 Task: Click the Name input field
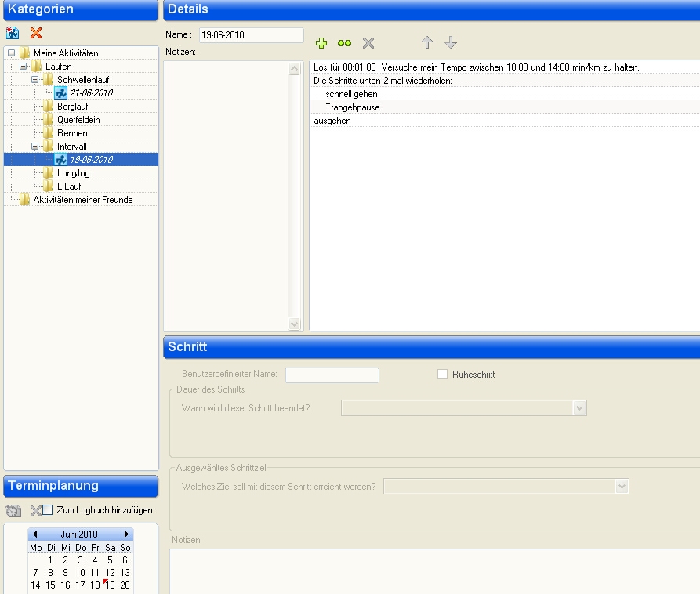(251, 35)
